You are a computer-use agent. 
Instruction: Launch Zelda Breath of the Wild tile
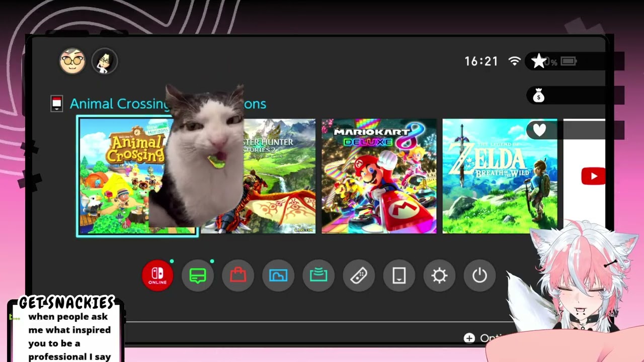pos(500,176)
